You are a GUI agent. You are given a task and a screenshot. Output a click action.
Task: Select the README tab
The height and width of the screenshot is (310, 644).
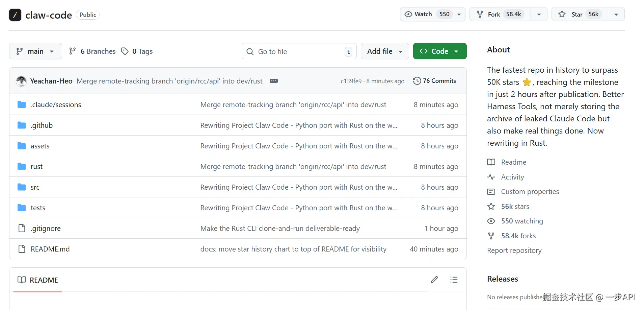[38, 280]
